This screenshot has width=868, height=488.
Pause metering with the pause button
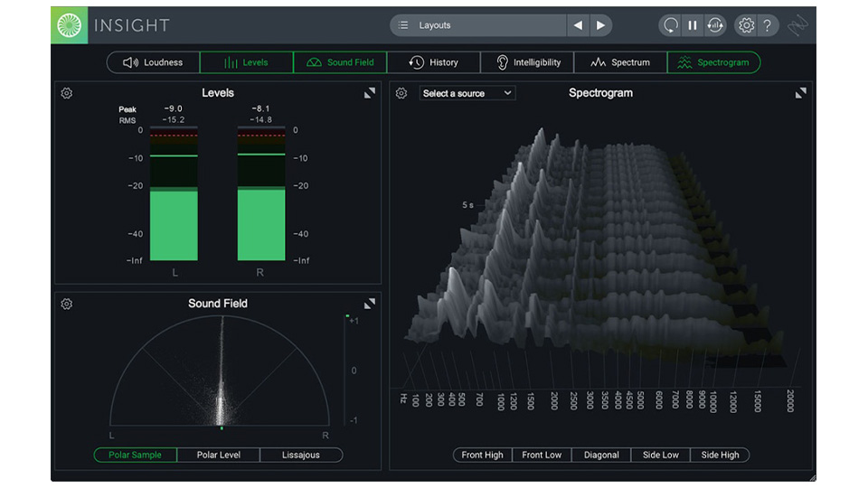tap(693, 25)
